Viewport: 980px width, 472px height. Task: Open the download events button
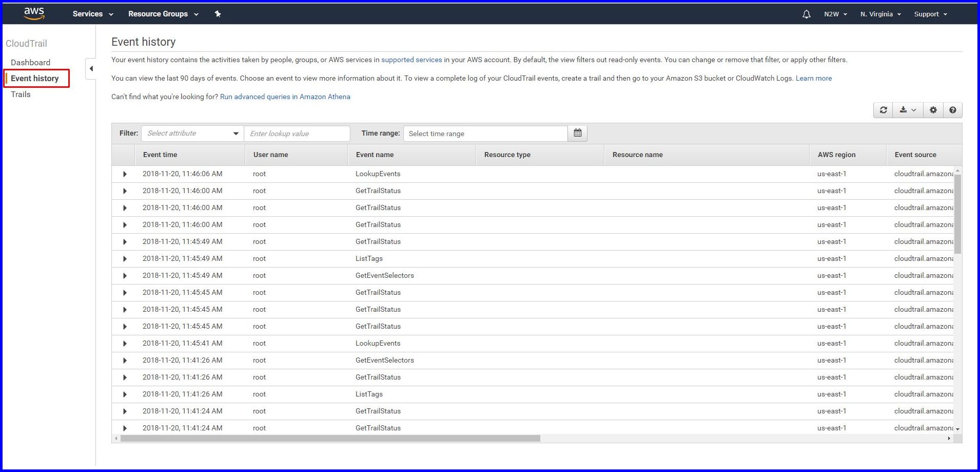click(908, 110)
